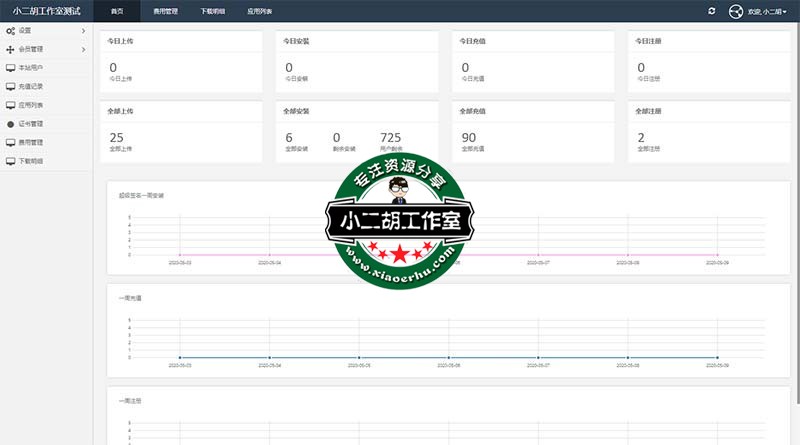The image size is (800, 445).
Task: Click the monitor icon beside 充值记录
Action: click(x=10, y=86)
